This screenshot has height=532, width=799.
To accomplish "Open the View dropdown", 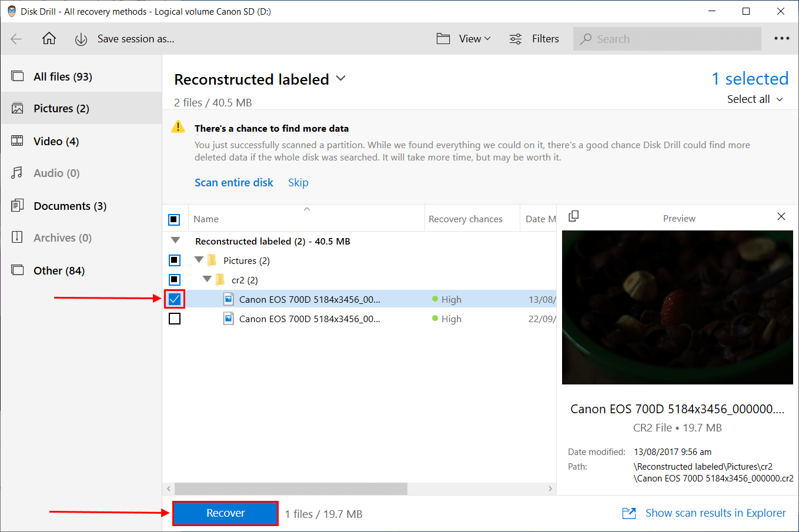I will tap(474, 39).
